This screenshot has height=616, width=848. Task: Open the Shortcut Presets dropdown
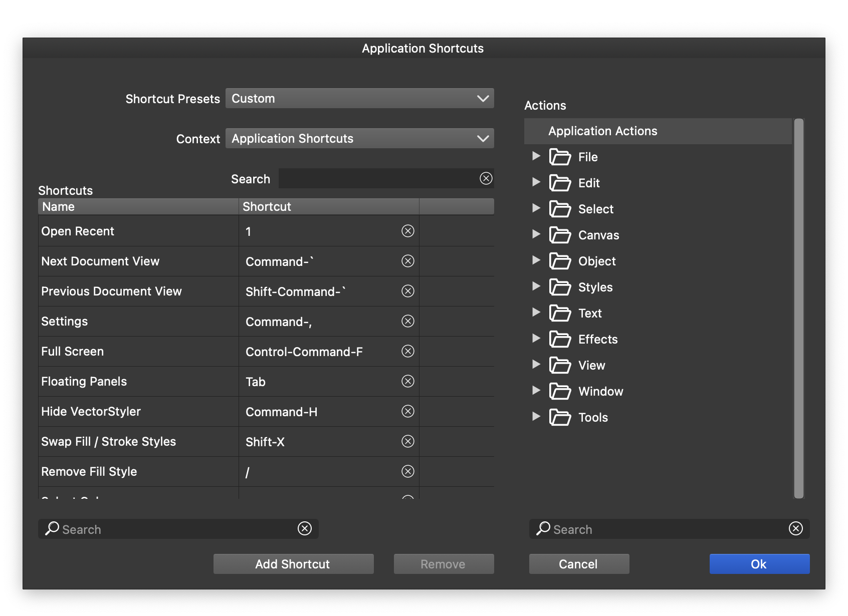pyautogui.click(x=359, y=98)
